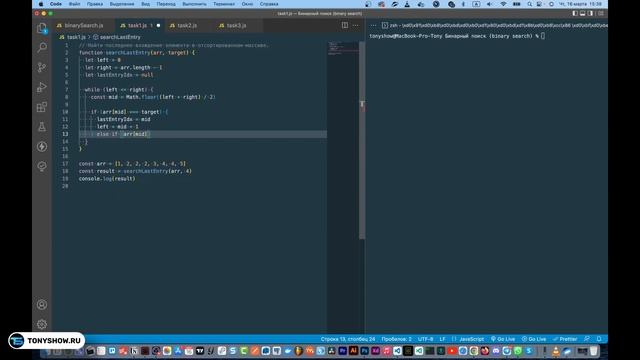Open the Run and Debug view
The width and height of the screenshot is (640, 360).
(42, 87)
